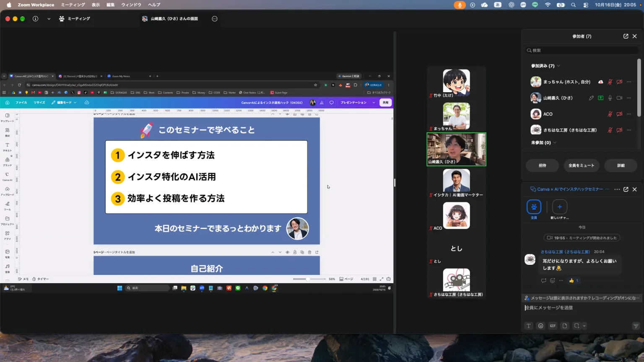Open the more options circle beside the shared screen tab

coord(215,19)
